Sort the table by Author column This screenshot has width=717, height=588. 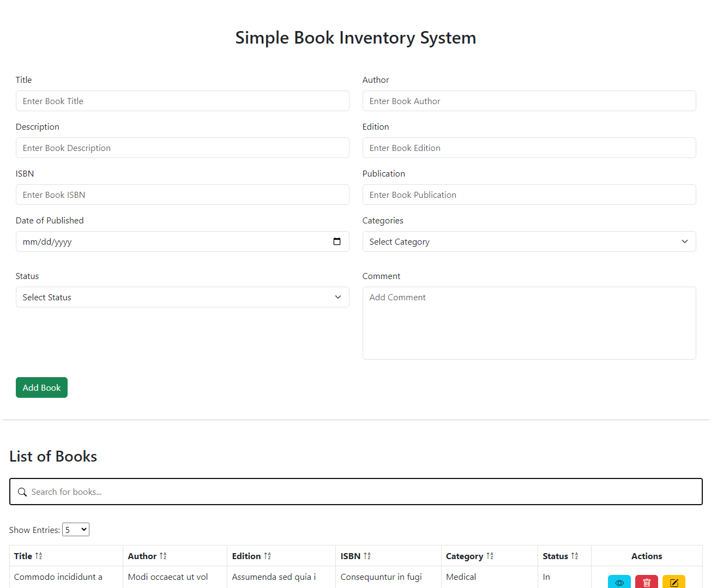(x=163, y=556)
